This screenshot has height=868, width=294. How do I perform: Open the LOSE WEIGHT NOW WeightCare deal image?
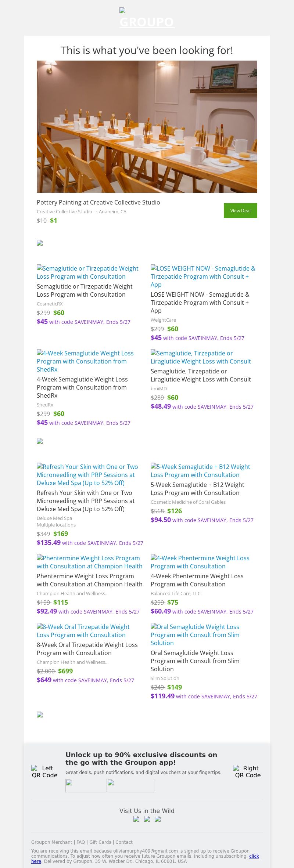(203, 276)
